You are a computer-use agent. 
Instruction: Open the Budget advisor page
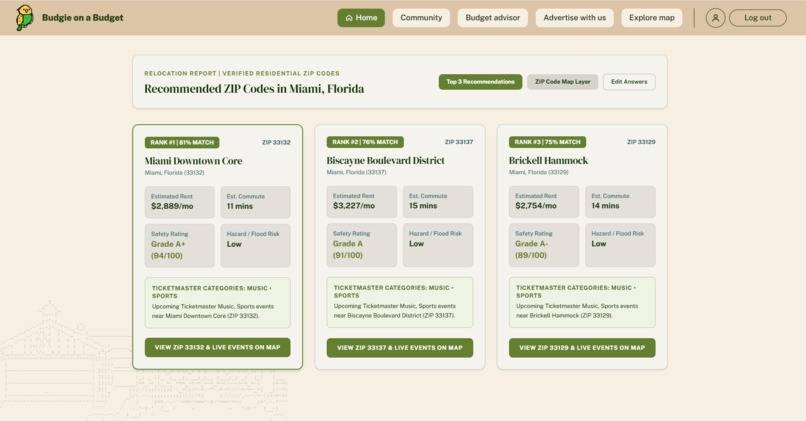pyautogui.click(x=492, y=18)
